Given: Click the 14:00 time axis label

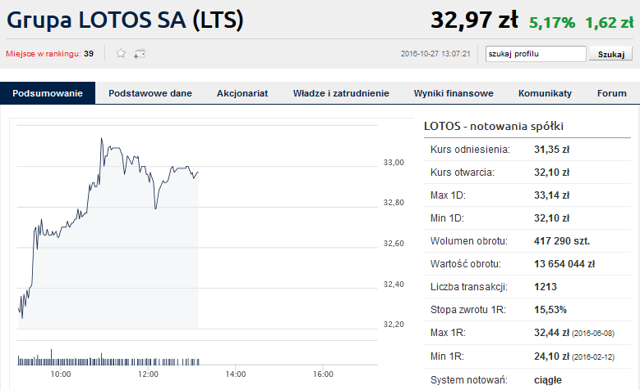Looking at the screenshot, I should (236, 374).
